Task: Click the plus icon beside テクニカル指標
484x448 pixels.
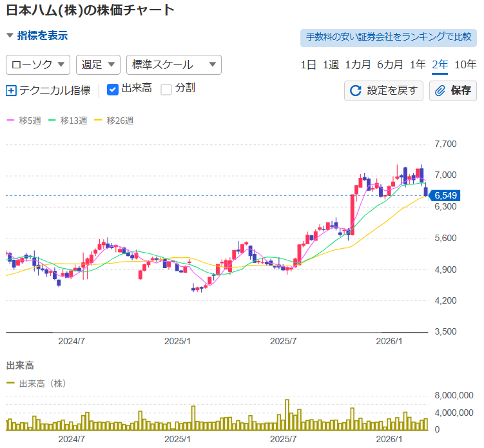Action: (11, 90)
